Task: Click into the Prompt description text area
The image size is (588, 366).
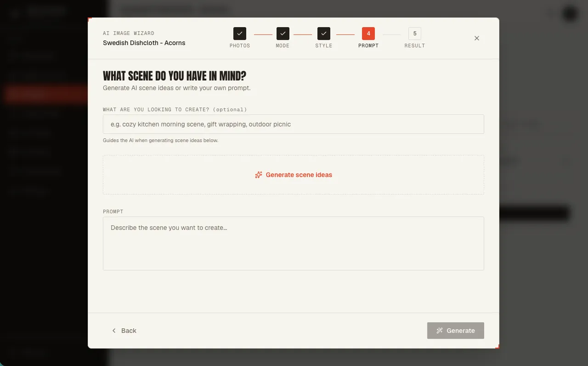Action: (x=294, y=243)
